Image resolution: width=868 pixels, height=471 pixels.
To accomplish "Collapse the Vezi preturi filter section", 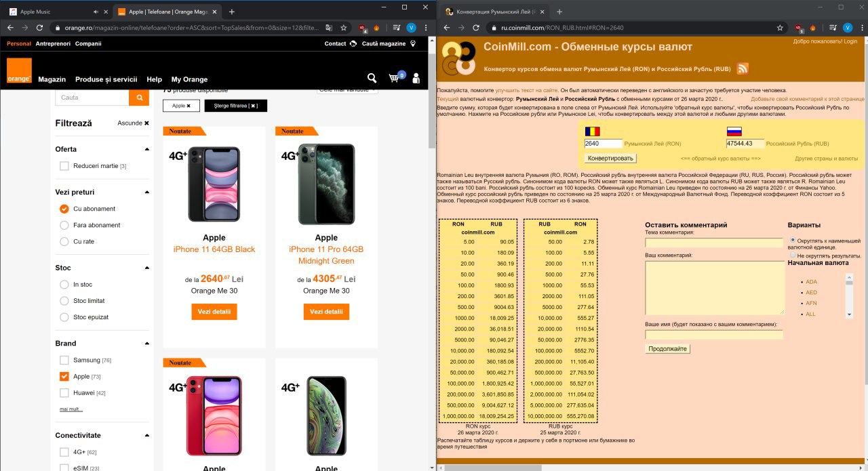I will 146,192.
